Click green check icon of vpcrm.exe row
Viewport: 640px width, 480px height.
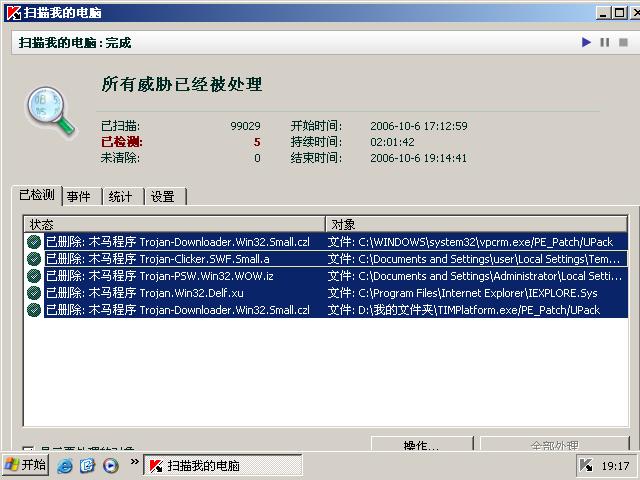(x=34, y=242)
